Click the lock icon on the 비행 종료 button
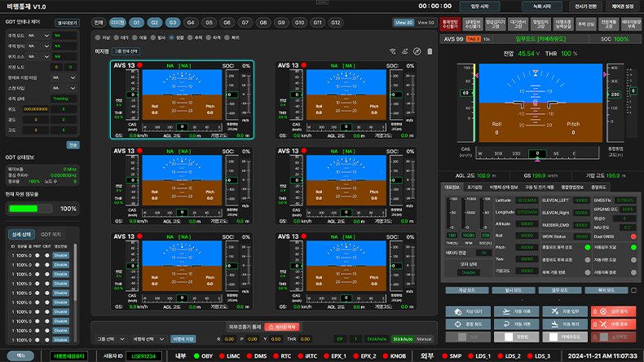This screenshot has height=362, width=644. (x=595, y=324)
